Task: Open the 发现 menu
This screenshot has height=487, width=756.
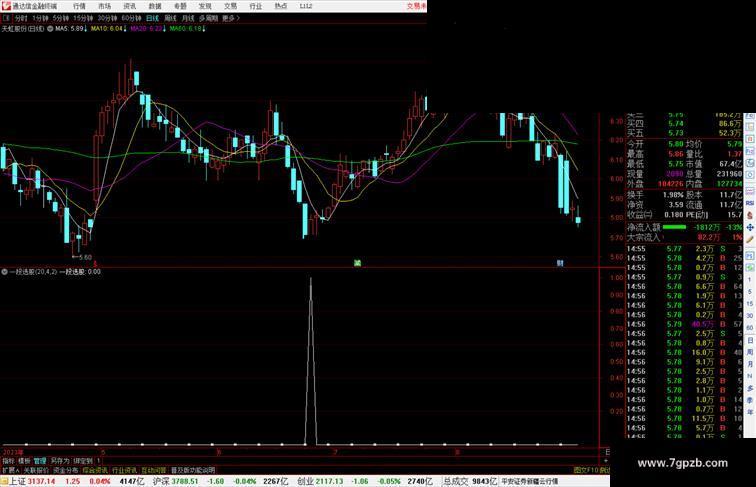Action: 205,6
